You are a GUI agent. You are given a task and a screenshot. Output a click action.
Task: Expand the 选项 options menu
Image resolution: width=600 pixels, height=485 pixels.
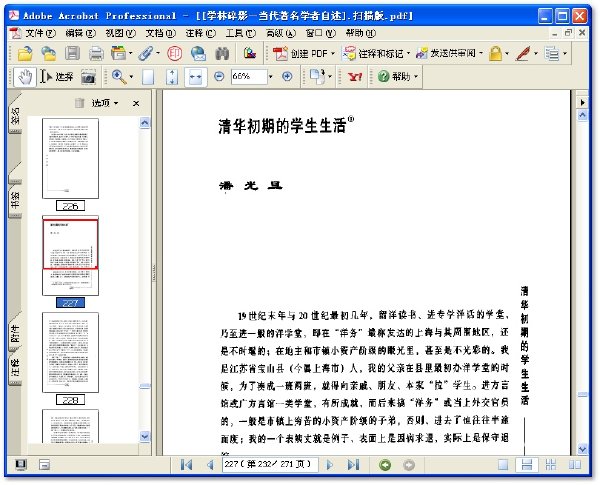[105, 103]
